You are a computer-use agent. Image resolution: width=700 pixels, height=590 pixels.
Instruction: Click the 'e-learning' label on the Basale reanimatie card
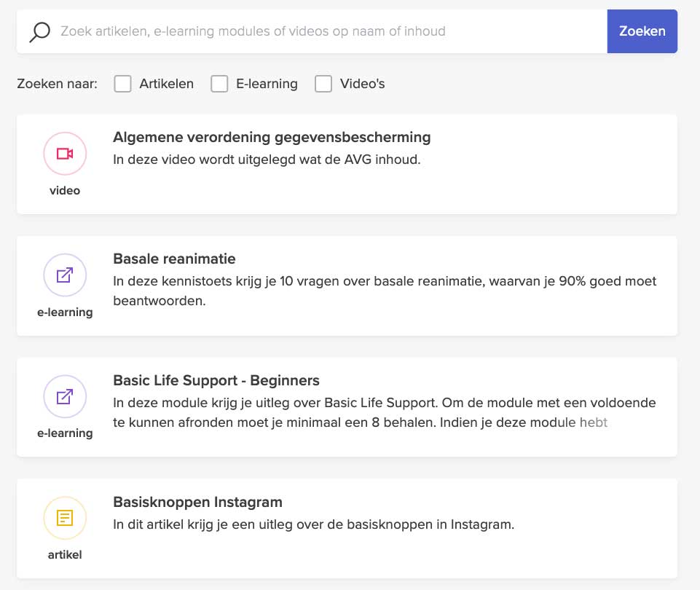coord(65,312)
